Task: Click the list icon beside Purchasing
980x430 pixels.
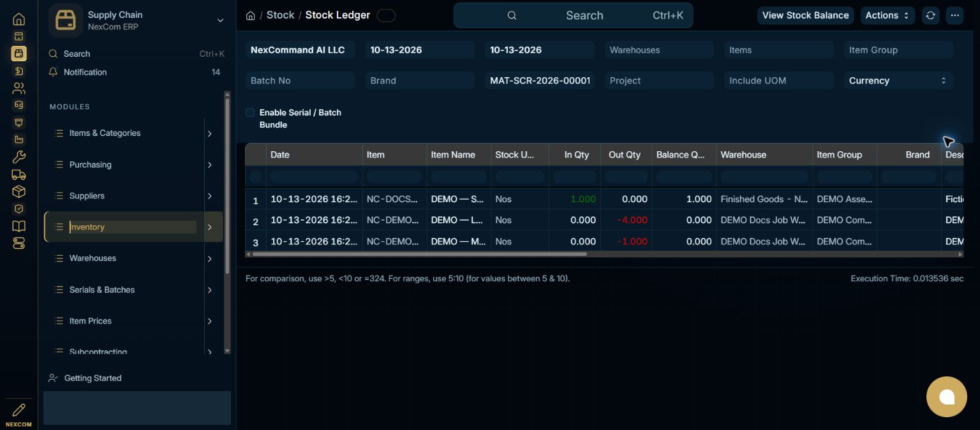Action: [59, 165]
